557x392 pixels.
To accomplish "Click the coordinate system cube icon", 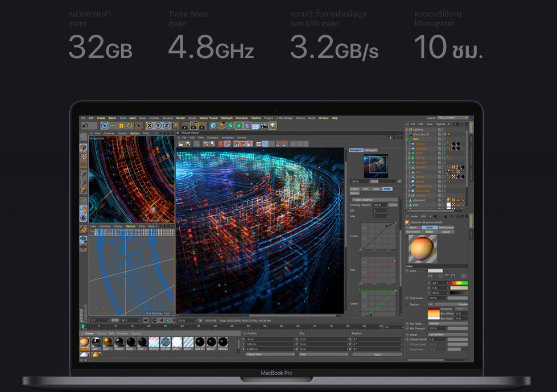I will 175,126.
